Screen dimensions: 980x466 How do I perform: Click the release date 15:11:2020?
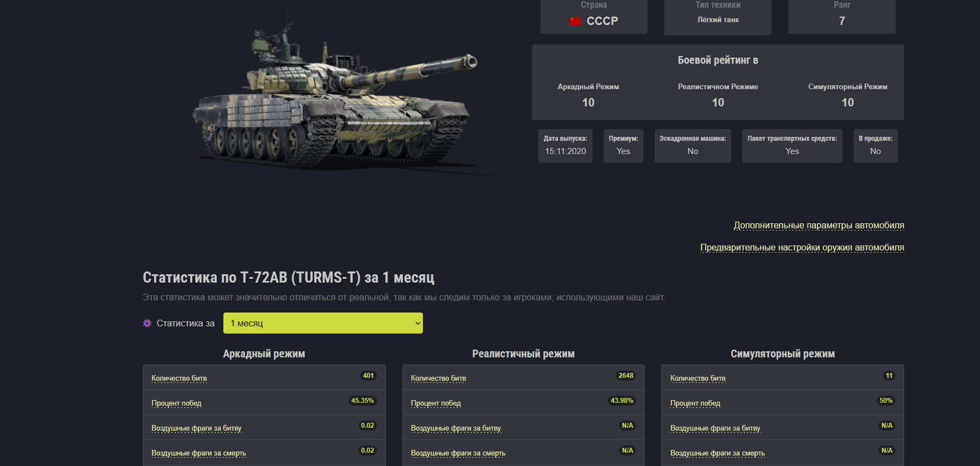[x=565, y=151]
